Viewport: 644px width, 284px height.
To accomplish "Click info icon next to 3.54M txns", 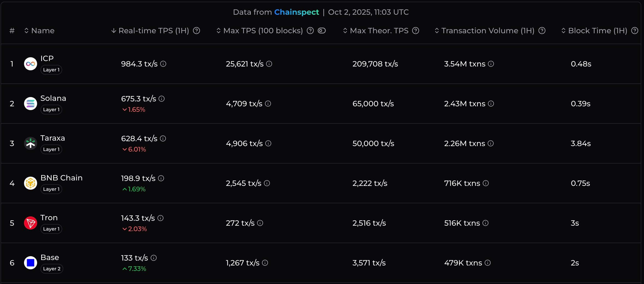I will 491,64.
